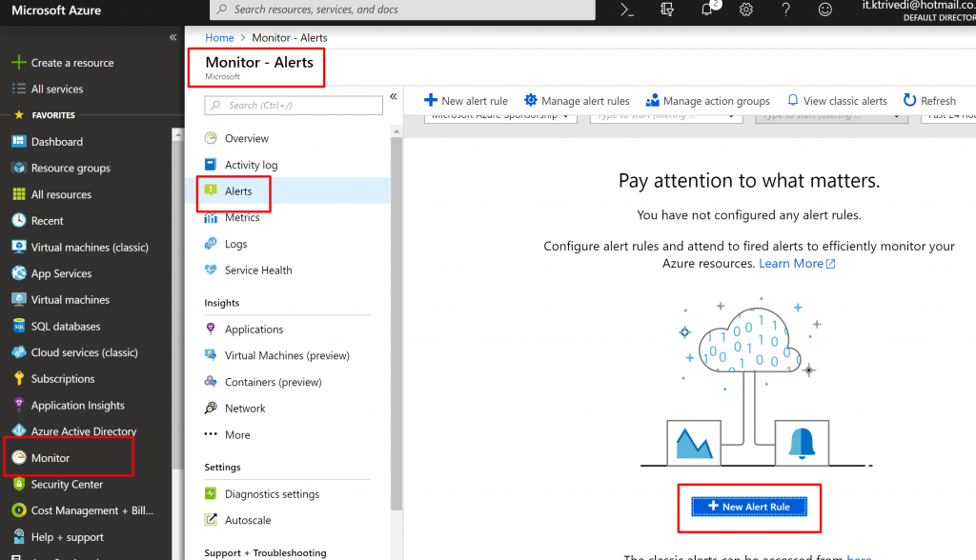The width and height of the screenshot is (976, 560).
Task: Click the feedback smiley icon
Action: [x=825, y=10]
